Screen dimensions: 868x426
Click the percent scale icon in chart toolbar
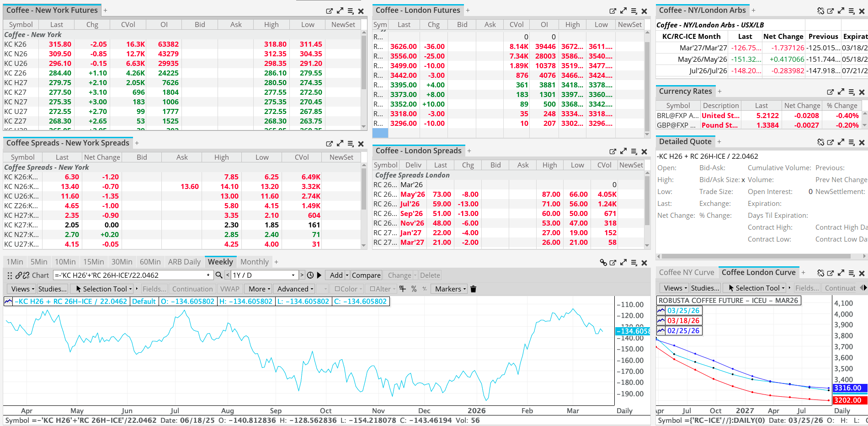[414, 289]
